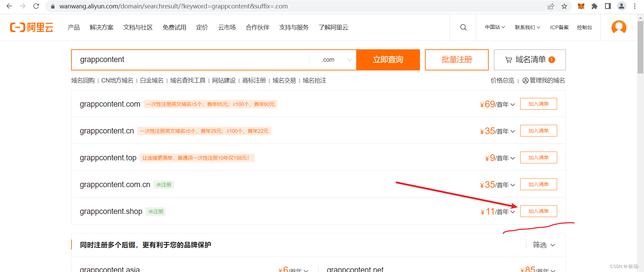The image size is (644, 272).
Task: Open the 域名交易 link
Action: pyautogui.click(x=284, y=80)
